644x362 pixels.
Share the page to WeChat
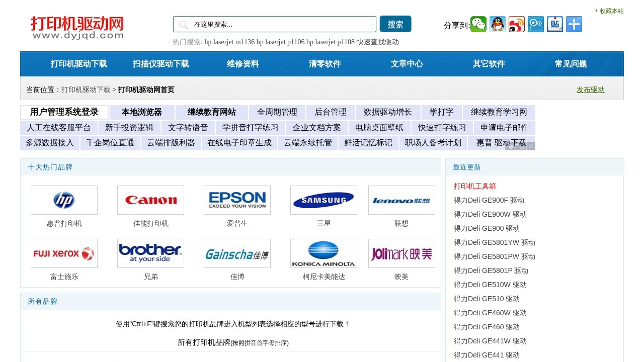[x=478, y=24]
